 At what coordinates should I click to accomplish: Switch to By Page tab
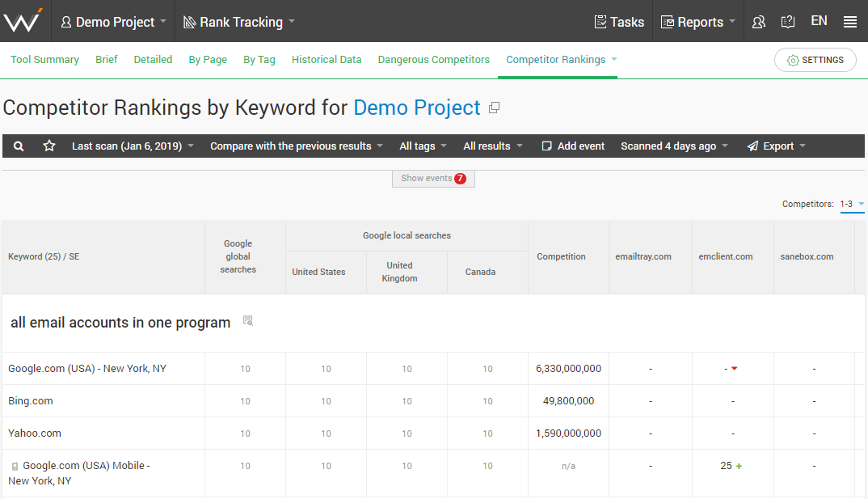click(208, 59)
